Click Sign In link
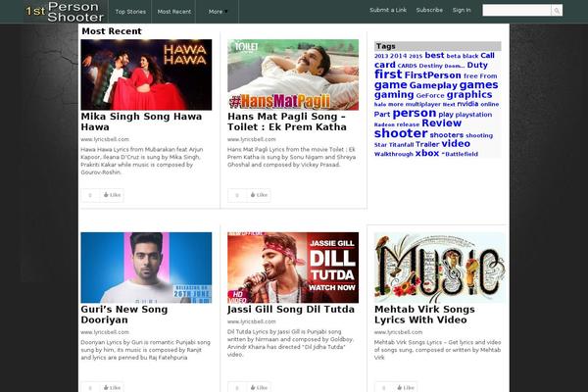The image size is (588, 392). click(x=462, y=10)
